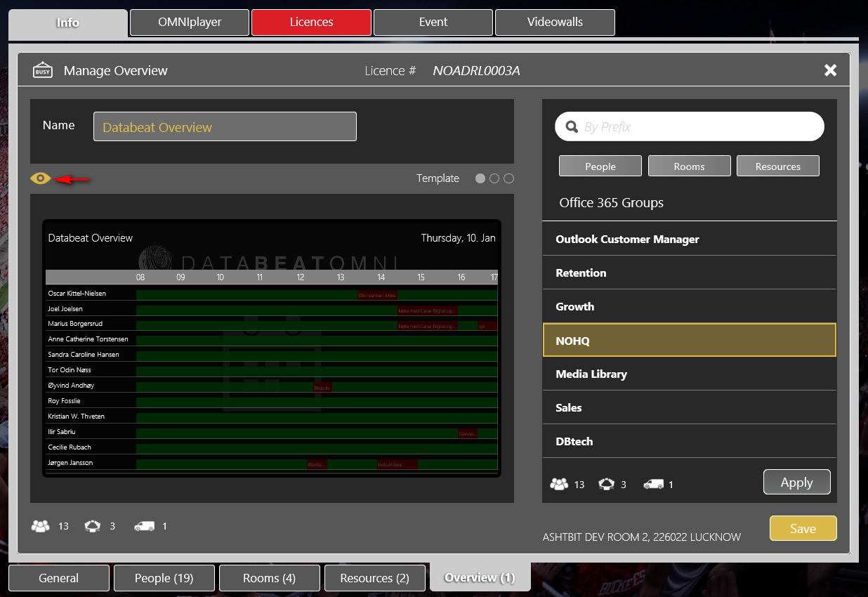Image resolution: width=868 pixels, height=597 pixels.
Task: Click van resources icon below preview
Action: click(144, 525)
